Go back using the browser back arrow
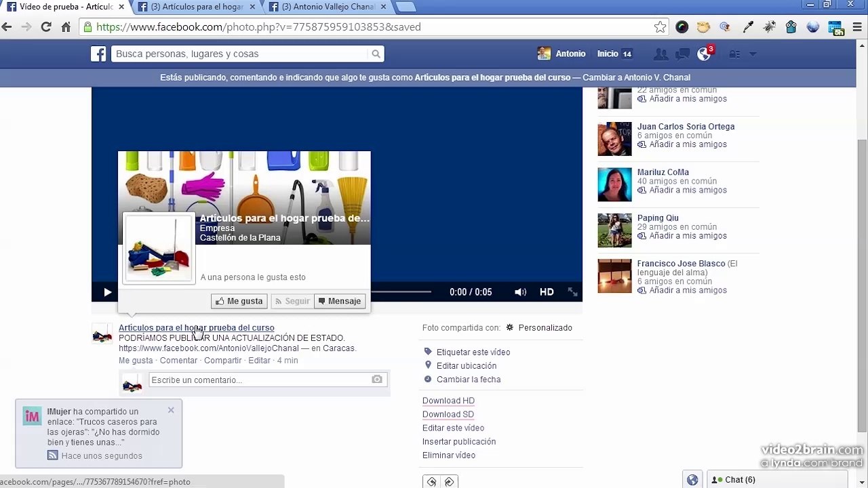 (x=7, y=27)
